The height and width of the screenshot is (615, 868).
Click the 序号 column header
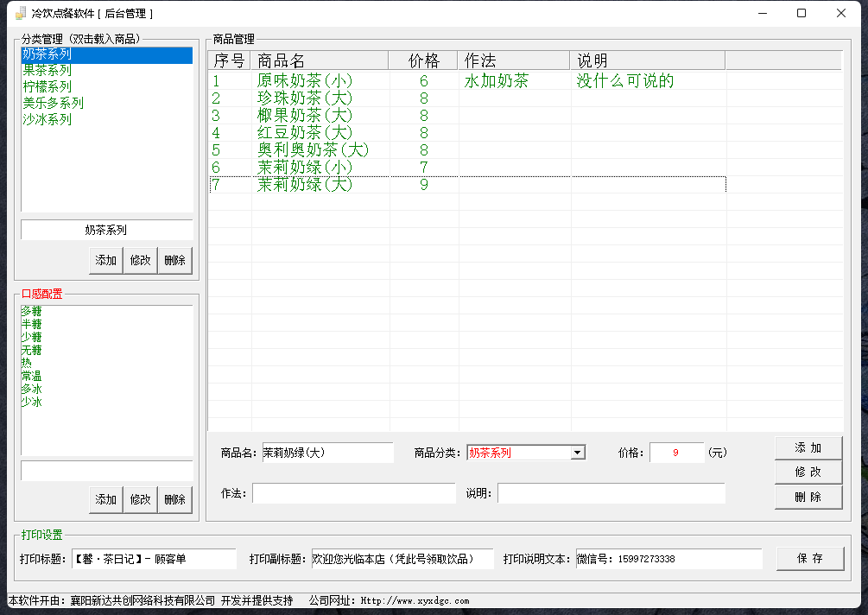pos(229,60)
